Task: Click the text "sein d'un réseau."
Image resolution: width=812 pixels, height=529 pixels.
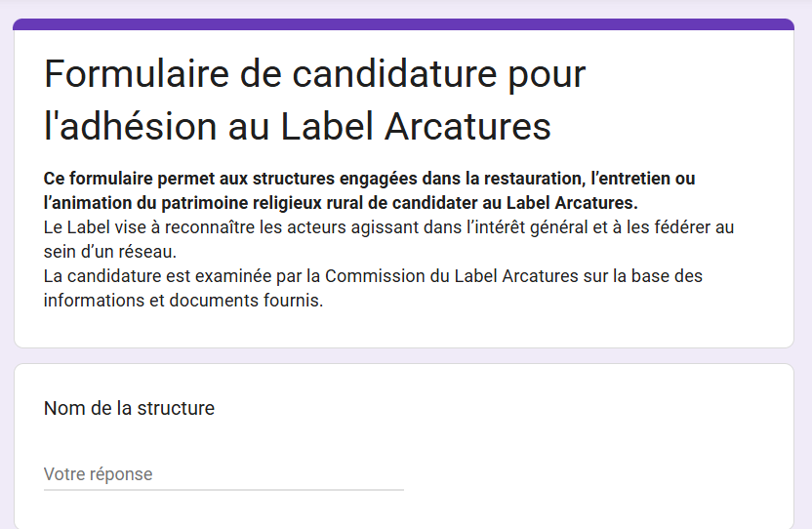Action: pyautogui.click(x=109, y=252)
